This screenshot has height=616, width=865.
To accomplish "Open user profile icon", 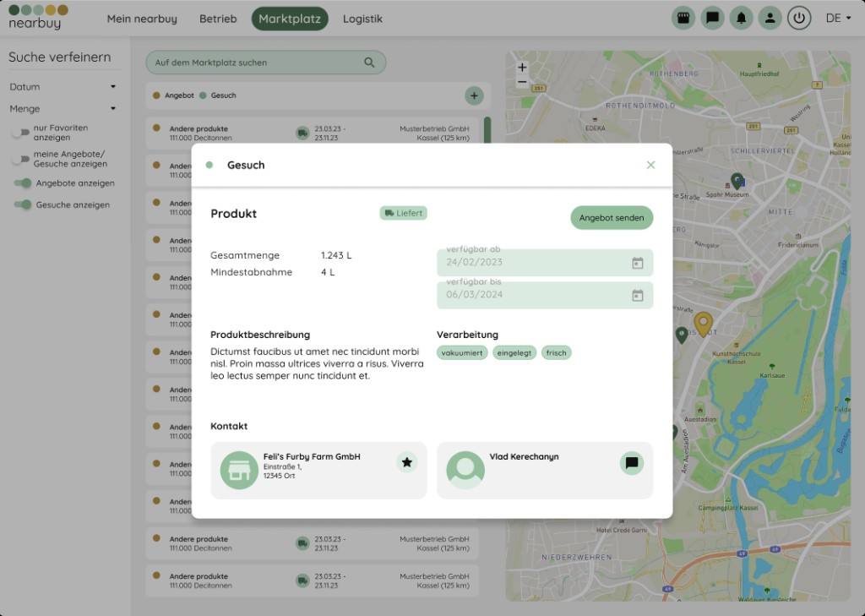I will tap(770, 19).
